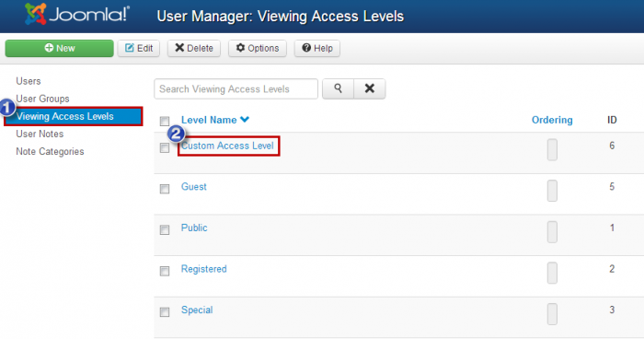The width and height of the screenshot is (644, 339).
Task: Click the Delete toolbar button
Action: click(x=194, y=48)
